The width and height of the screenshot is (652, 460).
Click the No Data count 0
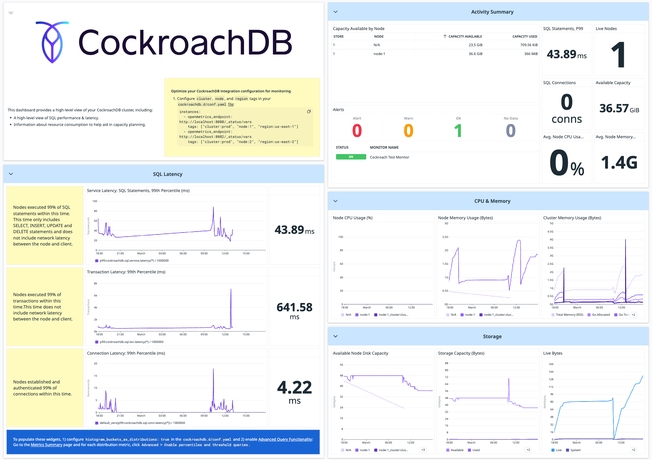[511, 131]
